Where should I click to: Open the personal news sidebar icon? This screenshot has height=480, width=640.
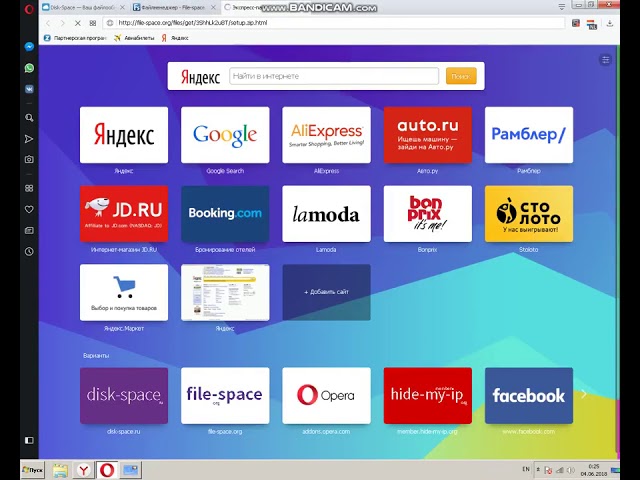click(x=29, y=231)
